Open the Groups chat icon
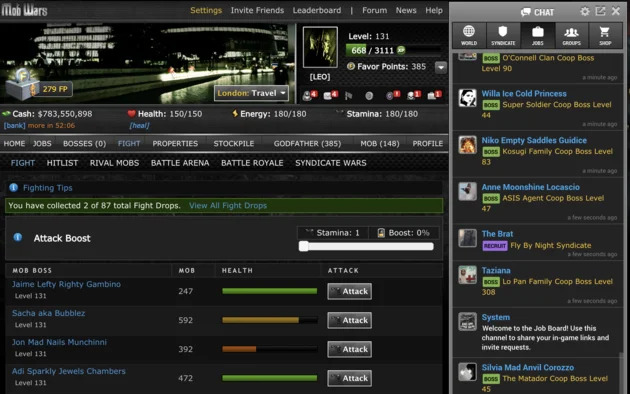630x394 pixels. tap(571, 35)
